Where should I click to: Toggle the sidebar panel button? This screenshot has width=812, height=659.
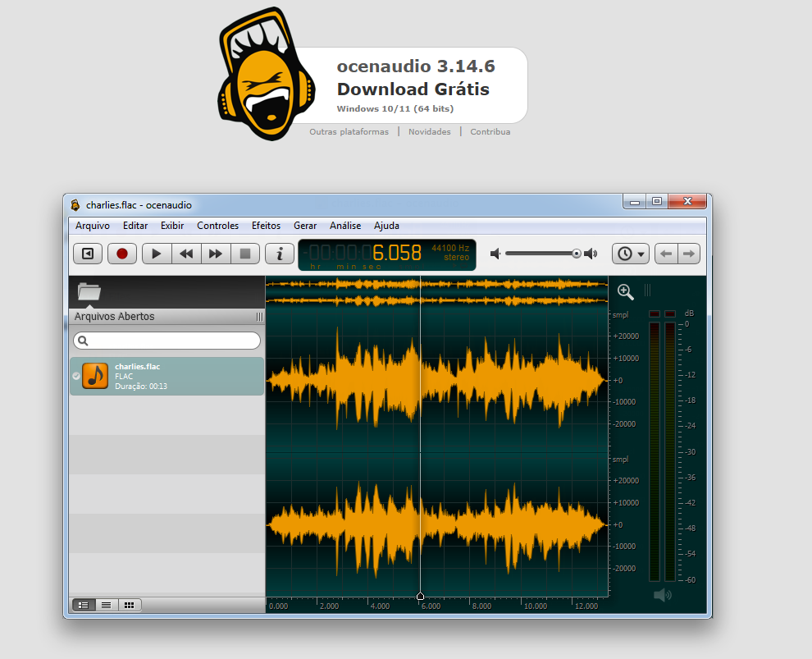(88, 254)
